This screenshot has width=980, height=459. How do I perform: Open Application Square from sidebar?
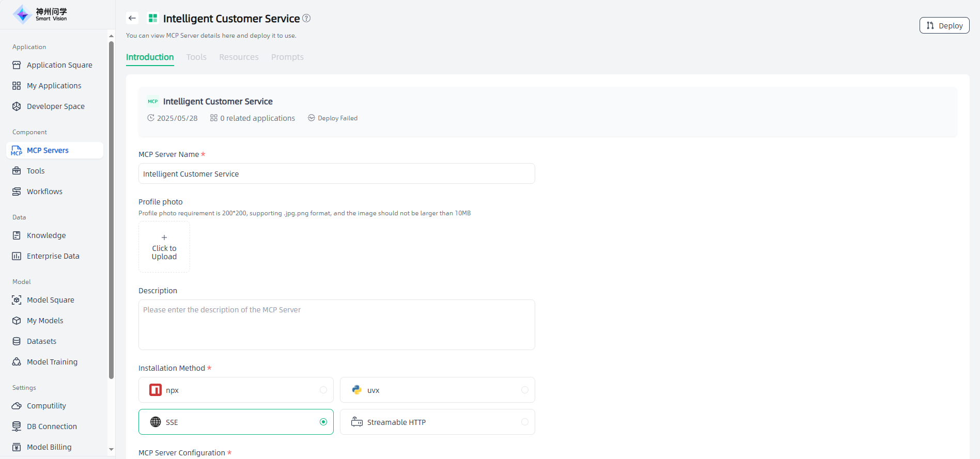(59, 65)
